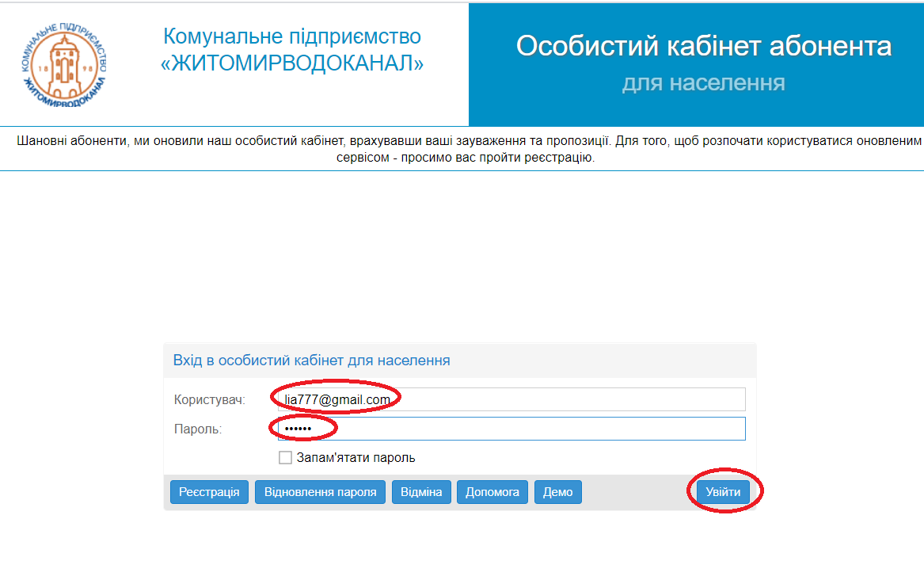924x580 pixels.
Task: Open Допомога help
Action: click(492, 492)
